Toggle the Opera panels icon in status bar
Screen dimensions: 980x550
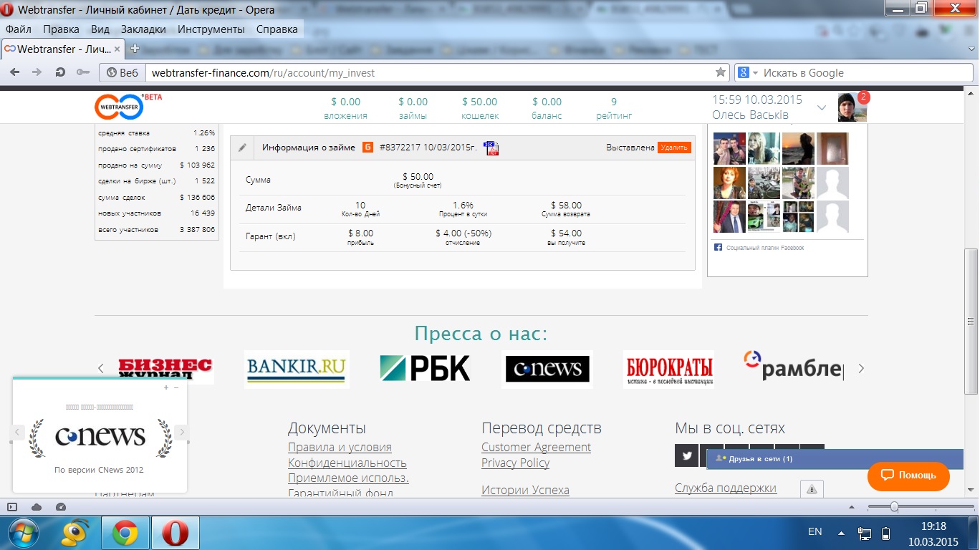12,507
